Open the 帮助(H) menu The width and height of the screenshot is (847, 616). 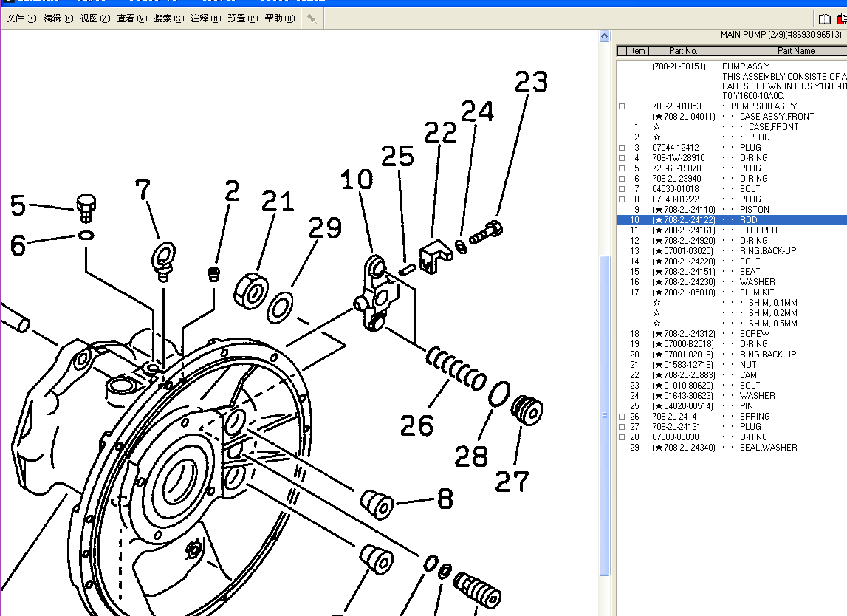pos(280,18)
